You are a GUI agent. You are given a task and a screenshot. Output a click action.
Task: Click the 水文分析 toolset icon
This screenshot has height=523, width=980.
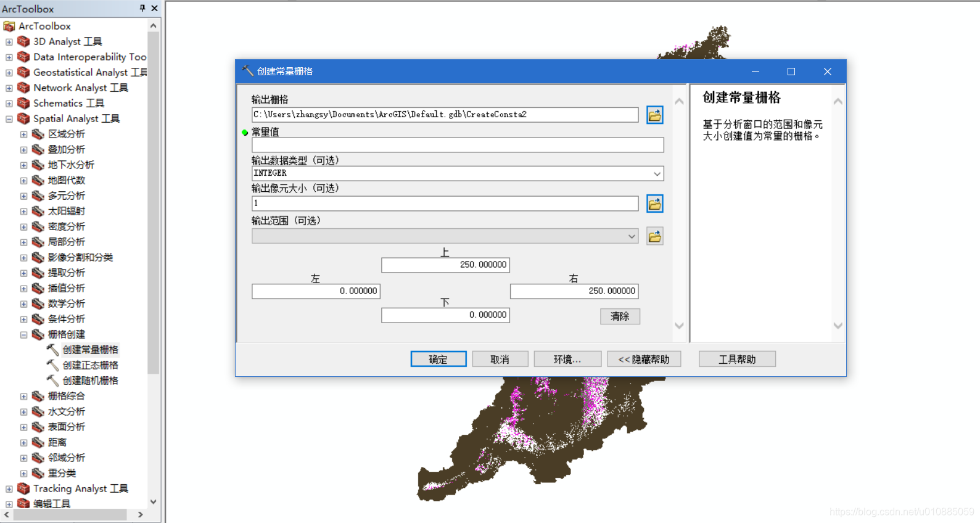(x=38, y=411)
